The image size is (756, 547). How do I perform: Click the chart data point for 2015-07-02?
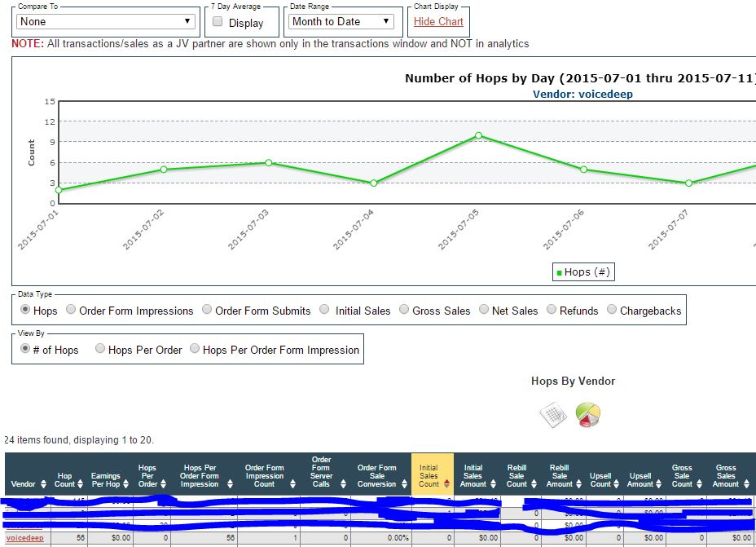click(164, 170)
